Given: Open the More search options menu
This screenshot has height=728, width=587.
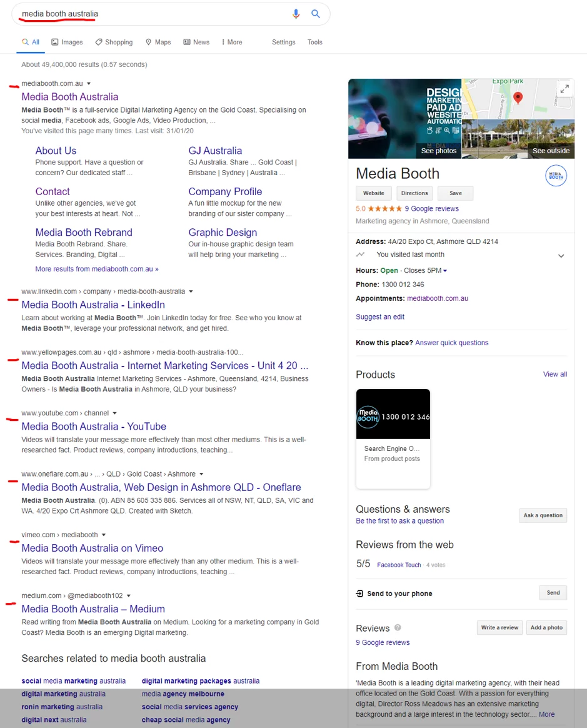Looking at the screenshot, I should (x=231, y=43).
